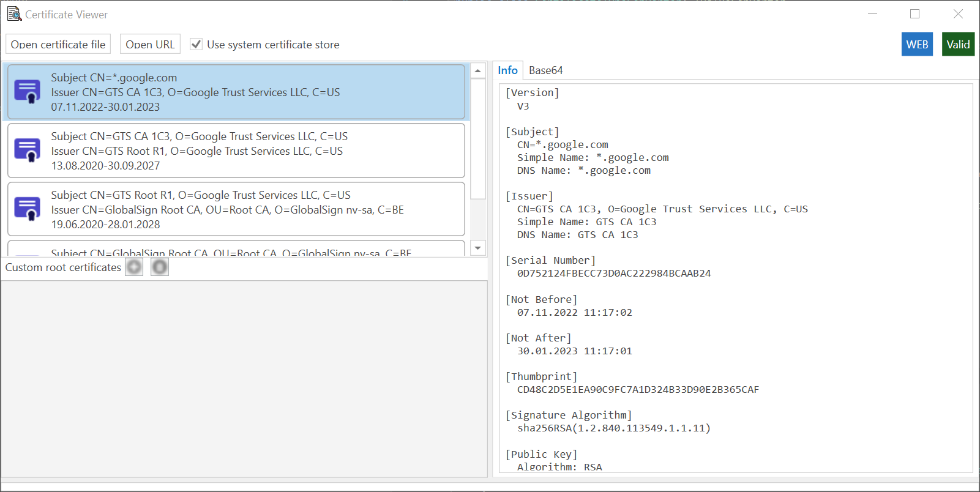Screen dimensions: 980x492
Task: Click DNS Name: *.google.com line
Action: point(583,171)
